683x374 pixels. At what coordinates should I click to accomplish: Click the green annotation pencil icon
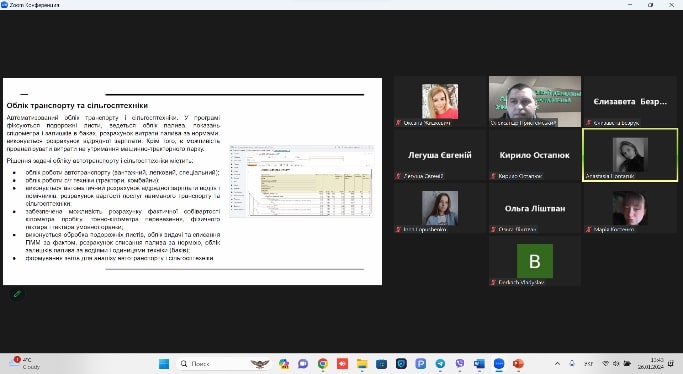coord(17,294)
